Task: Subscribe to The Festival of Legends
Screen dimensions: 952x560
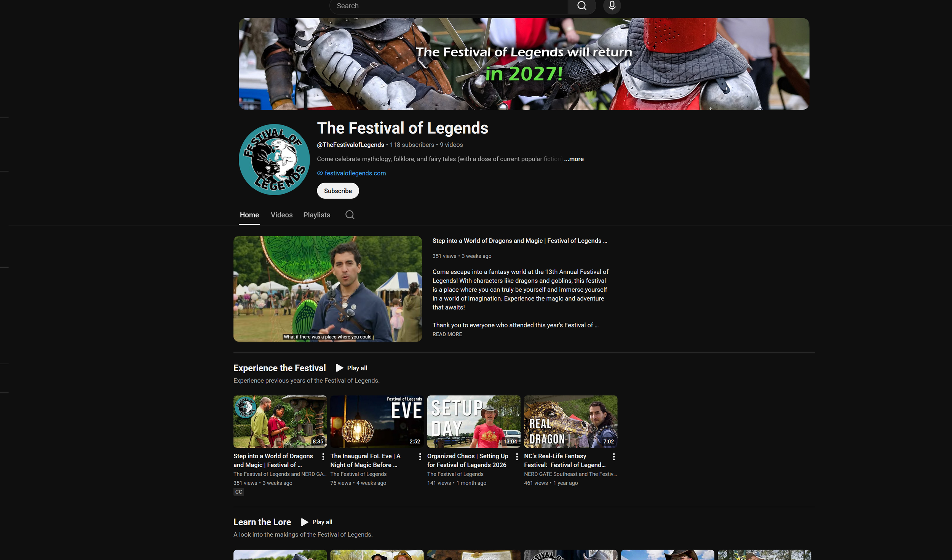Action: 338,191
